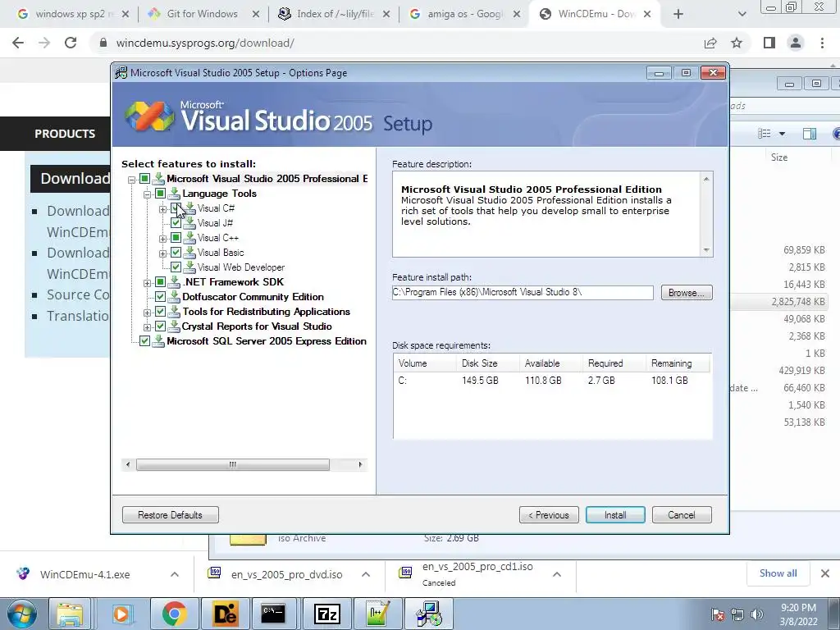Open the Chrome profile avatar
This screenshot has height=630, width=840.
[796, 43]
